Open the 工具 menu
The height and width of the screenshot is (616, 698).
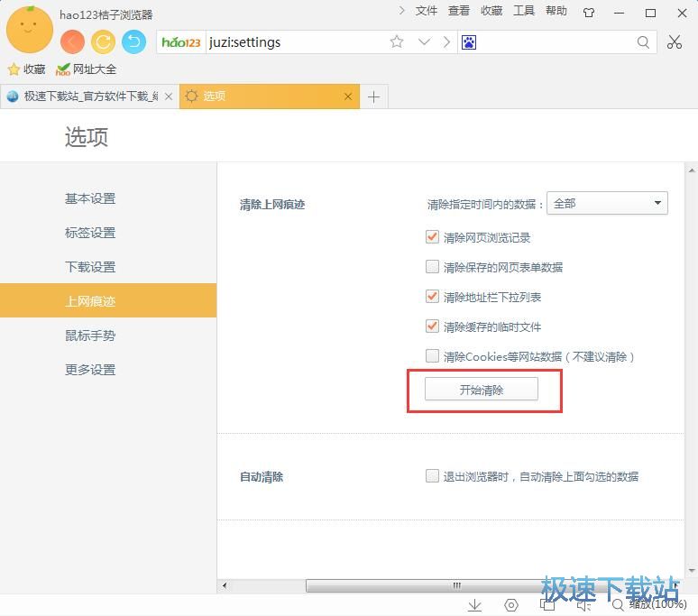pos(524,11)
